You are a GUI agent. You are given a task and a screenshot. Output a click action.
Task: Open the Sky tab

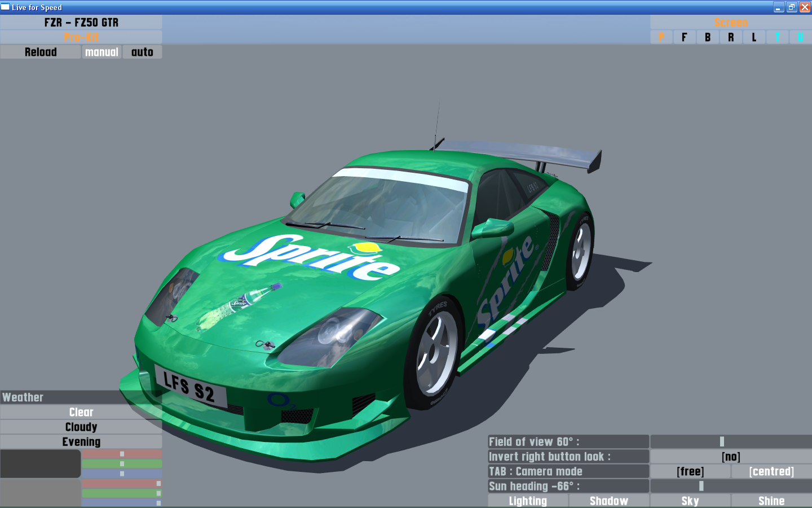click(x=690, y=501)
